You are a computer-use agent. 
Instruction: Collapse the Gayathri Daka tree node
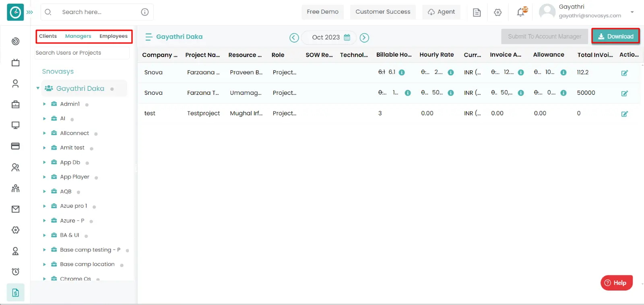(x=38, y=88)
